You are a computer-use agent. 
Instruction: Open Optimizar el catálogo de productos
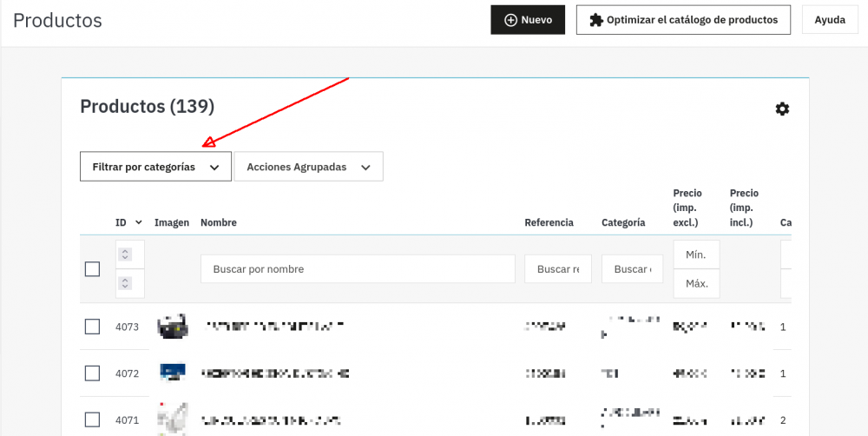pos(683,20)
